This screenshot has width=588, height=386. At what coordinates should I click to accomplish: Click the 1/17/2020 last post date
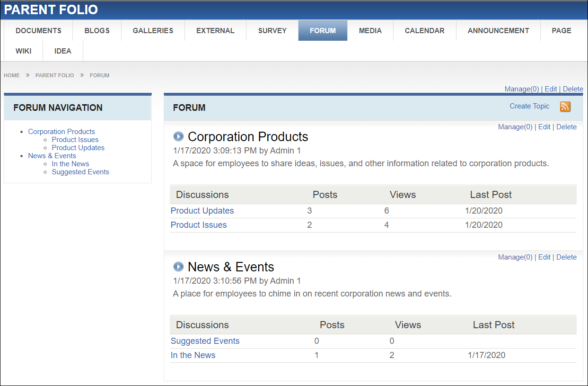(x=486, y=355)
